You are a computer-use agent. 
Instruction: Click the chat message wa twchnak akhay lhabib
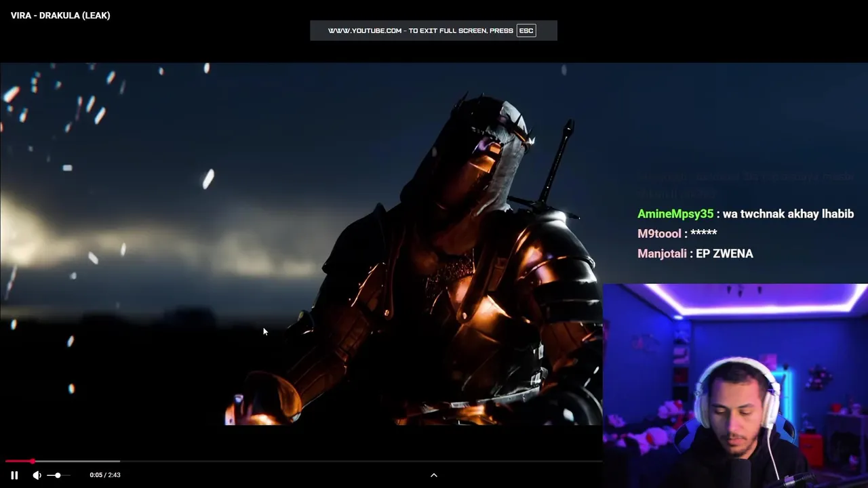coord(789,214)
